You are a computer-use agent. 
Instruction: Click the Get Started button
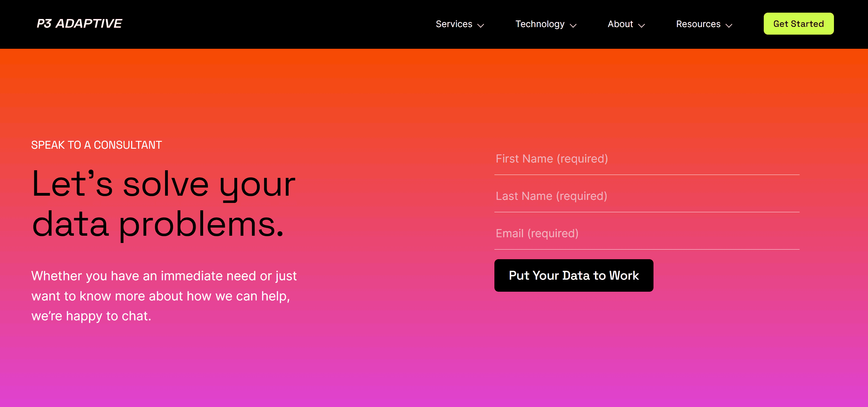point(799,23)
